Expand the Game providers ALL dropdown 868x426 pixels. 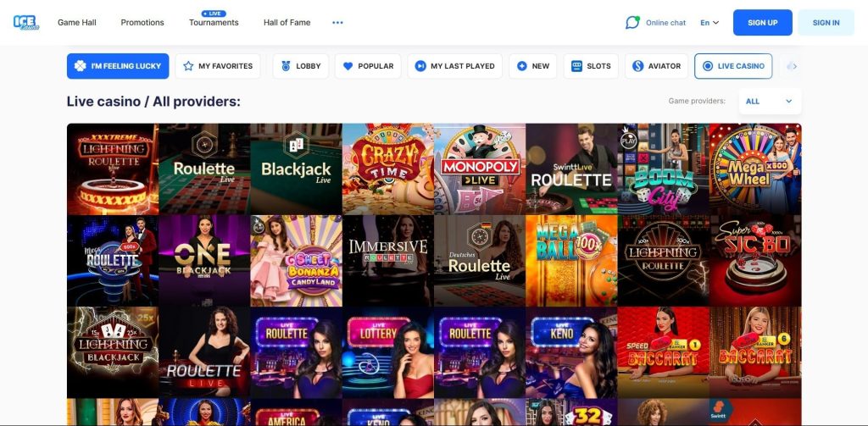pyautogui.click(x=770, y=101)
